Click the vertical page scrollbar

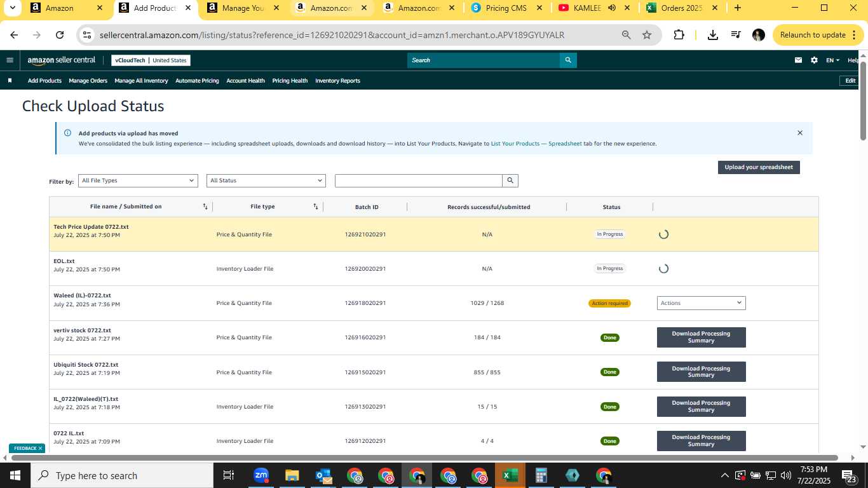(x=864, y=100)
